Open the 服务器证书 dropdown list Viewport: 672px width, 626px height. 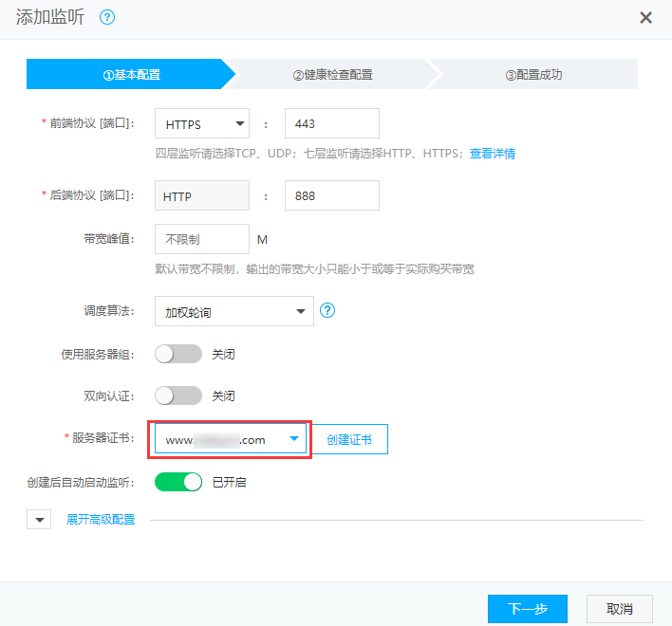click(232, 439)
